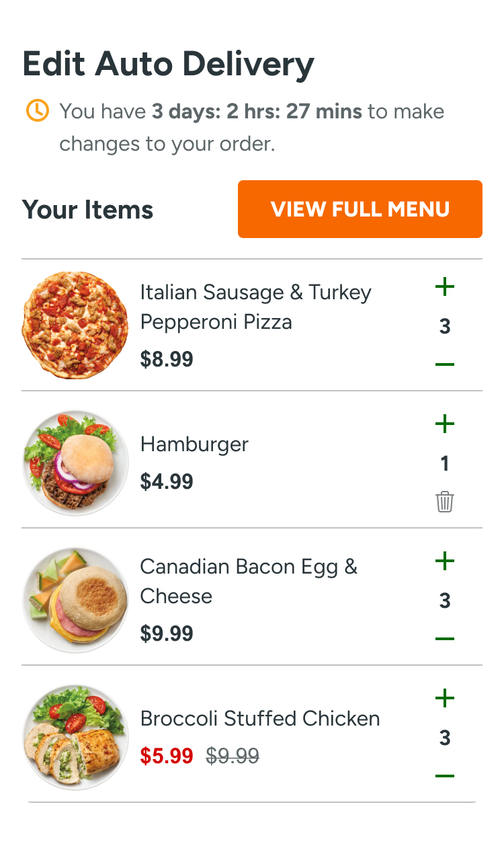Viewport: 504px width, 854px height.
Task: Open the Canadian Bacon Egg & Cheese title
Action: coord(249,581)
